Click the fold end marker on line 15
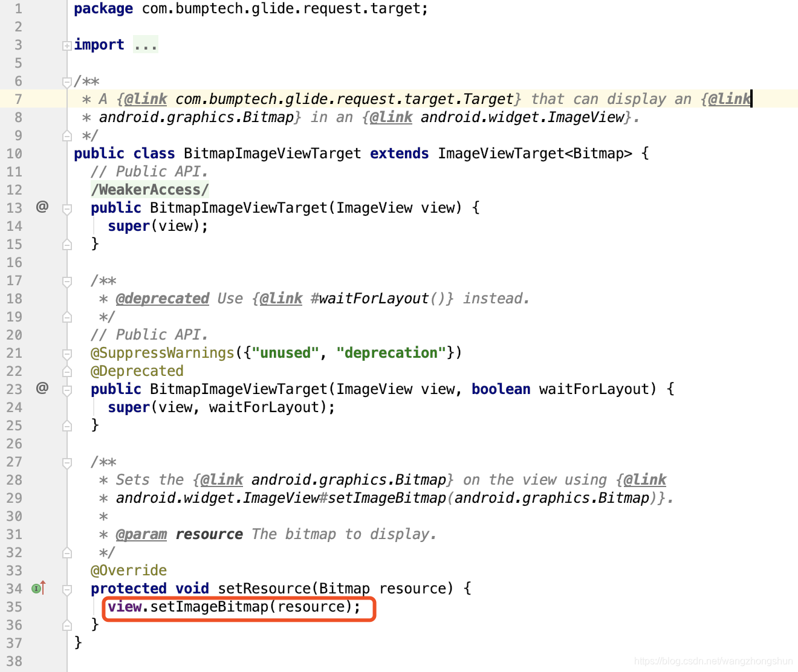Image resolution: width=798 pixels, height=672 pixels. tap(67, 244)
